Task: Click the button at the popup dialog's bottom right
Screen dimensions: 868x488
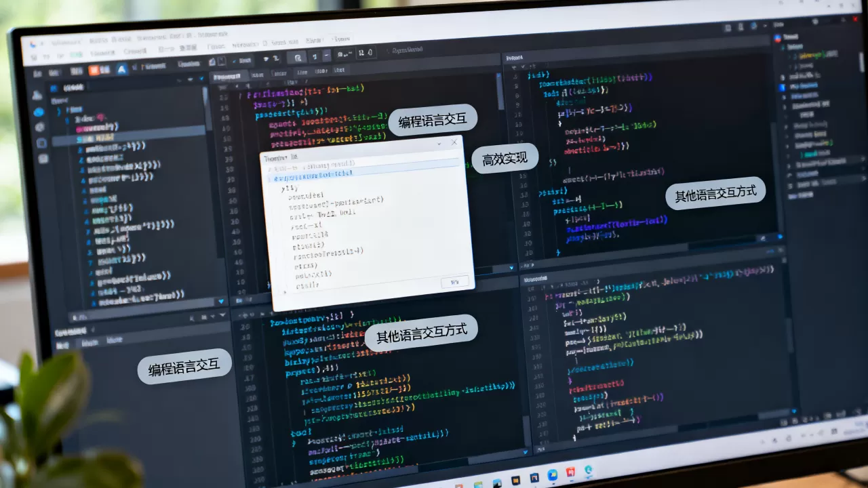Action: click(454, 281)
